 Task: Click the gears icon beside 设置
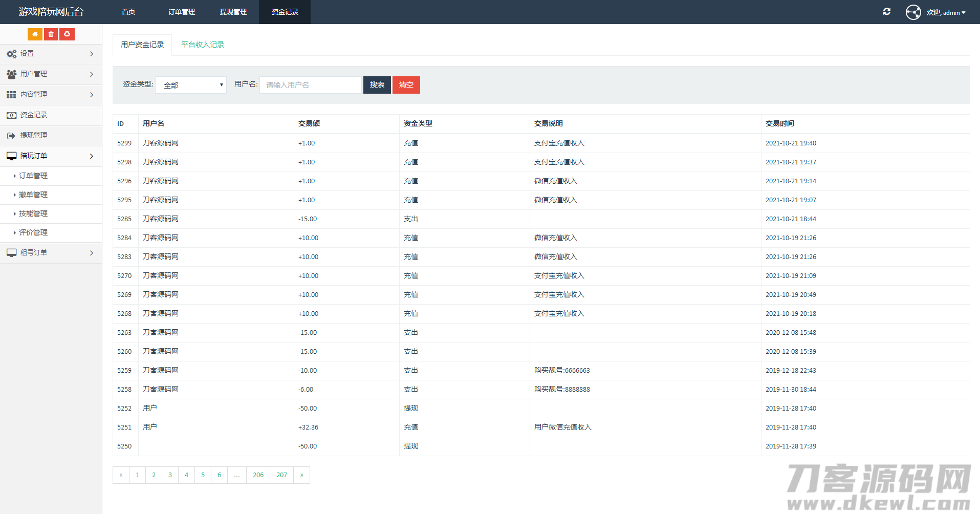pos(11,54)
